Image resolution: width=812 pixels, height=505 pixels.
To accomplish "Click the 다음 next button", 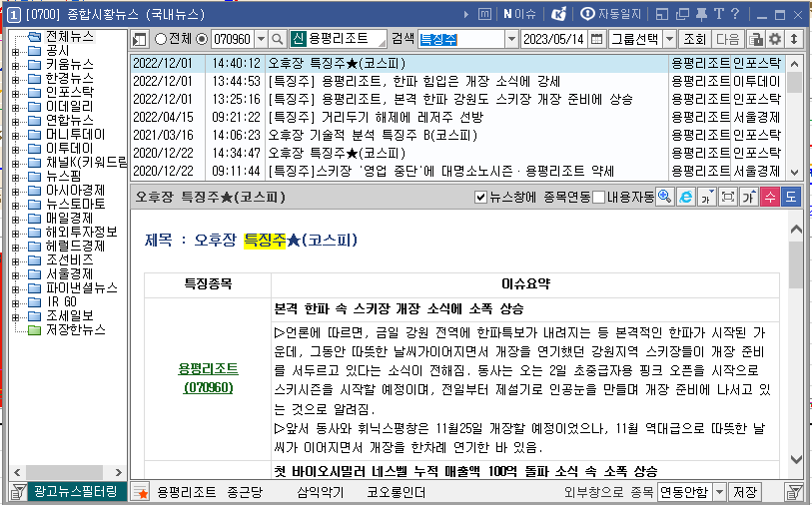I will tap(727, 39).
